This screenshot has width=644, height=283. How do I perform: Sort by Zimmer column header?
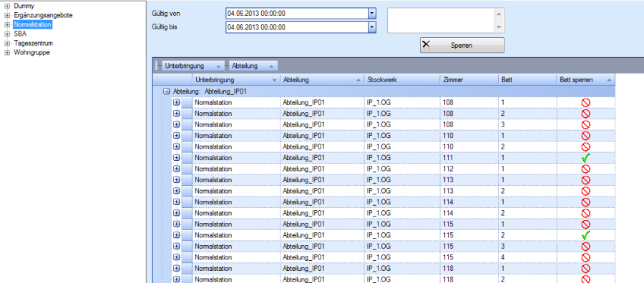(x=469, y=80)
